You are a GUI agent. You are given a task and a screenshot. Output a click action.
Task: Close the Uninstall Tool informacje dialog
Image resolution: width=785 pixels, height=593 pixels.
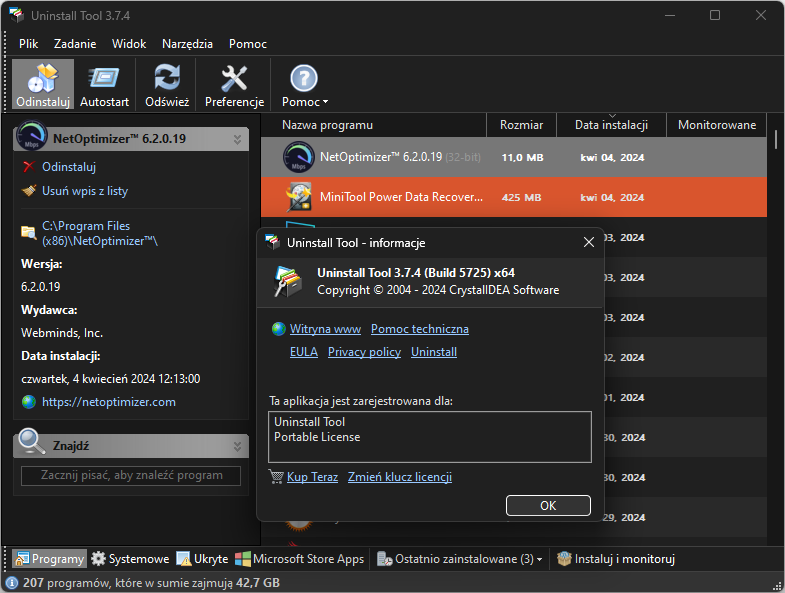tap(589, 242)
